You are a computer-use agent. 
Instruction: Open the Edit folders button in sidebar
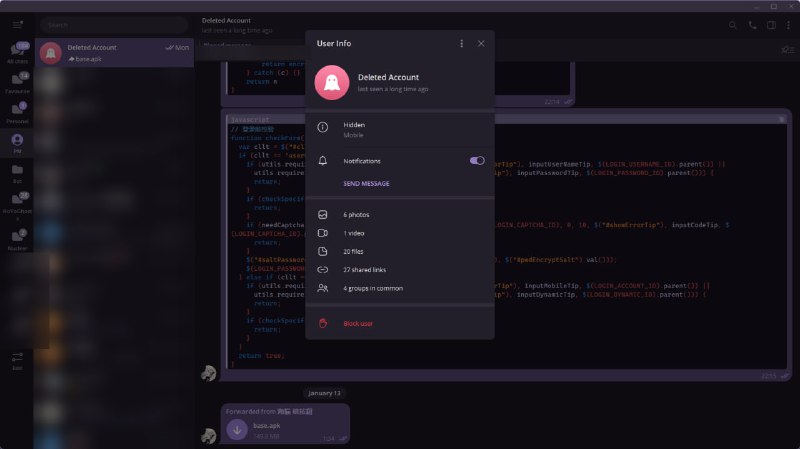pyautogui.click(x=17, y=360)
